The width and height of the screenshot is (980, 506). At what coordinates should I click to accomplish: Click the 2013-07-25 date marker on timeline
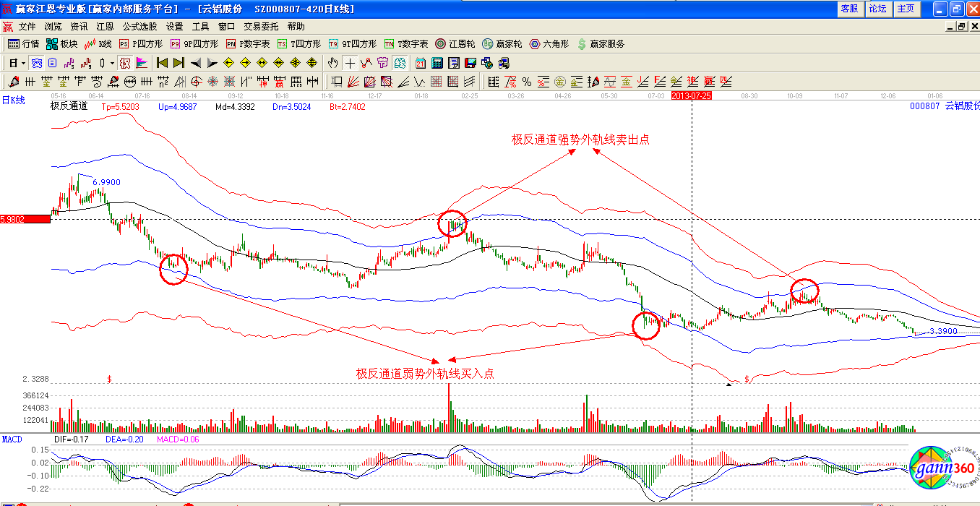tap(691, 95)
